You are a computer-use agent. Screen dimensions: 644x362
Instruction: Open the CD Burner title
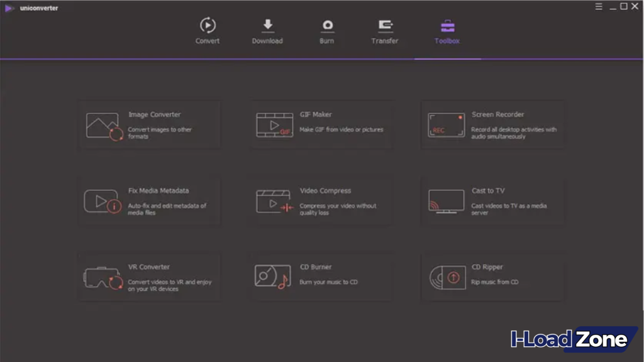316,267
